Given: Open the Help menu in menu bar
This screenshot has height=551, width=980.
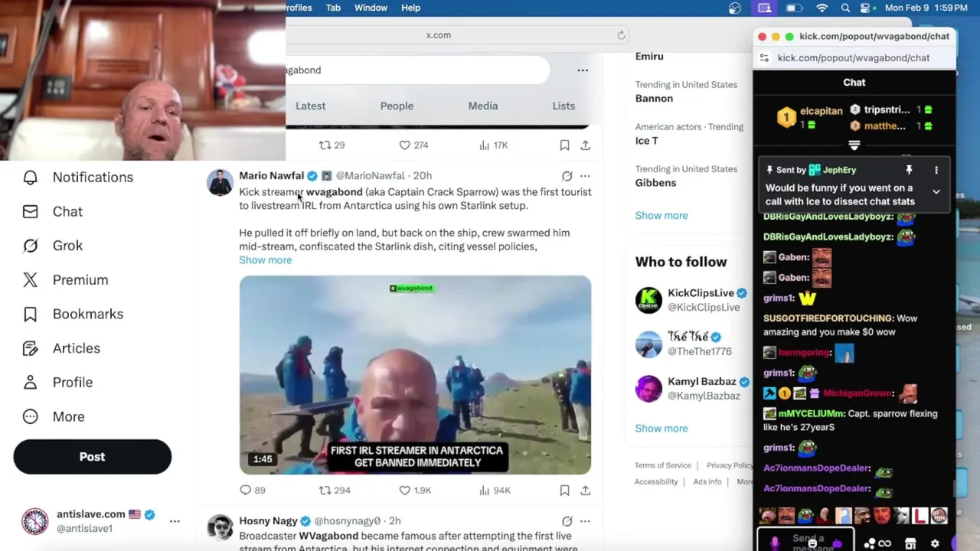Looking at the screenshot, I should pyautogui.click(x=410, y=8).
